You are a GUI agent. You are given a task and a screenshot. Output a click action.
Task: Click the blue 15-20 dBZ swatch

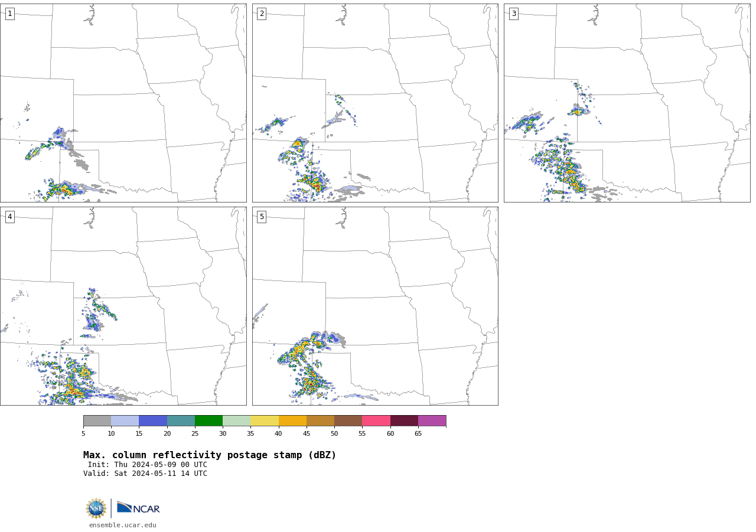coord(153,420)
